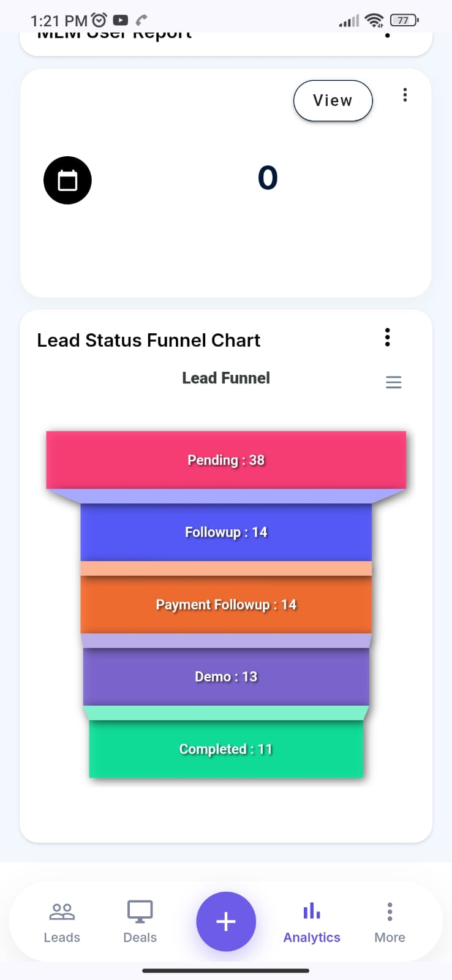Click the View button
Image resolution: width=452 pixels, height=980 pixels.
click(x=333, y=100)
